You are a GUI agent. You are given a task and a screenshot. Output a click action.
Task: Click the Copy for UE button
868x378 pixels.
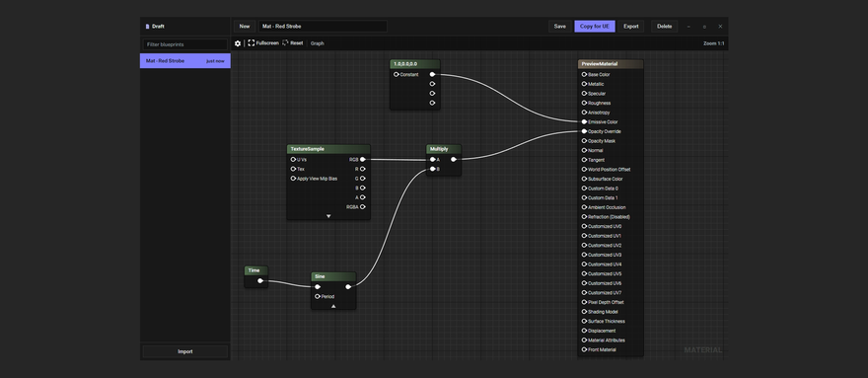coord(595,26)
